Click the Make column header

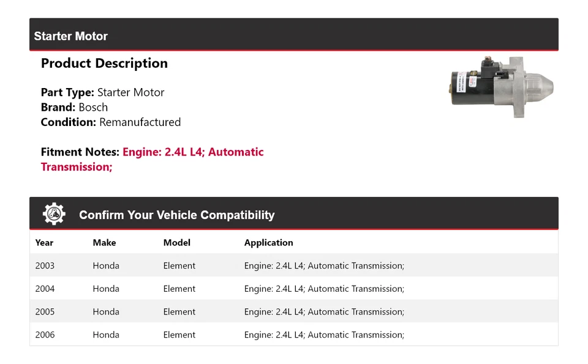click(x=104, y=243)
